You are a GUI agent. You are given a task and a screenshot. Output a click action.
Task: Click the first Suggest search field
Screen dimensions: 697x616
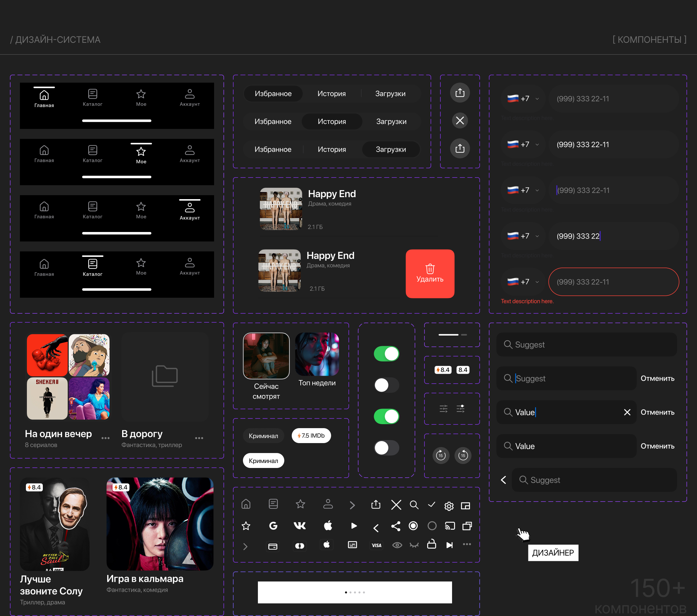click(x=586, y=345)
